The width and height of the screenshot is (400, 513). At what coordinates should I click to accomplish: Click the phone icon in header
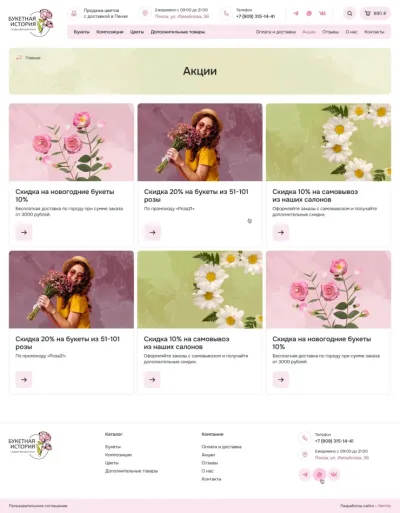click(x=226, y=14)
